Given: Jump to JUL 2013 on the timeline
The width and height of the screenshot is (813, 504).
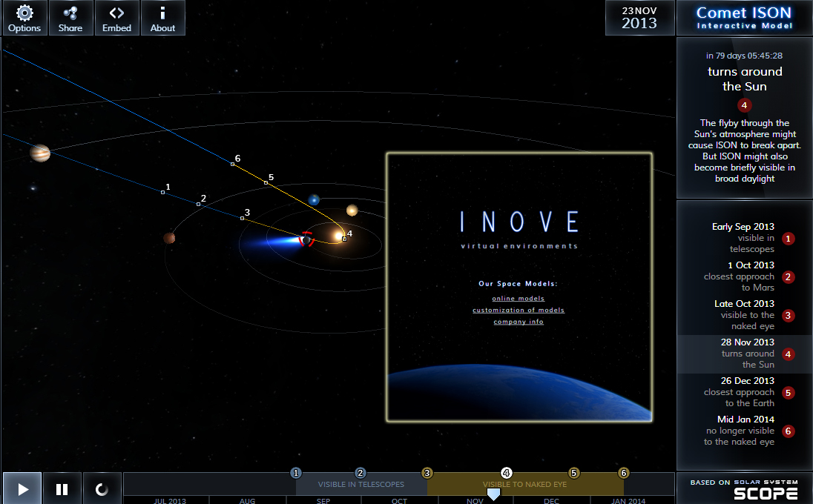Looking at the screenshot, I should 170,501.
